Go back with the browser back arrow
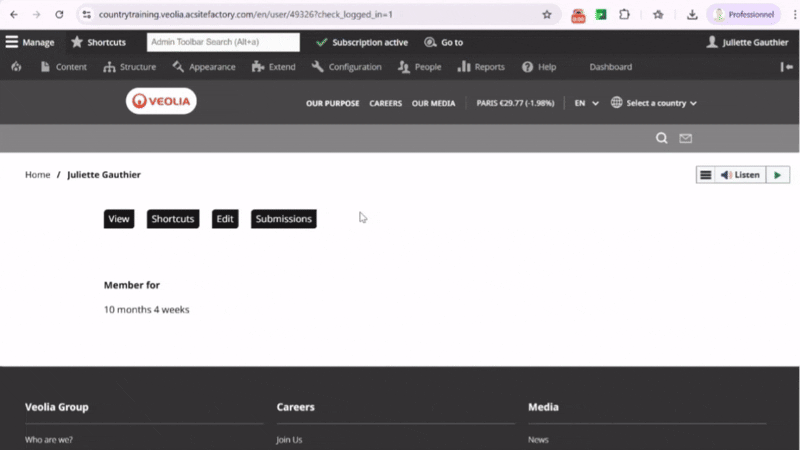The height and width of the screenshot is (450, 800). coord(14,14)
